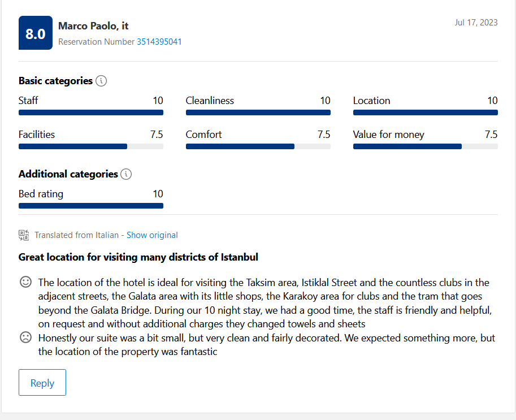The width and height of the screenshot is (516, 420).
Task: Click the Jul 17, 2023 review date
Action: pyautogui.click(x=476, y=23)
